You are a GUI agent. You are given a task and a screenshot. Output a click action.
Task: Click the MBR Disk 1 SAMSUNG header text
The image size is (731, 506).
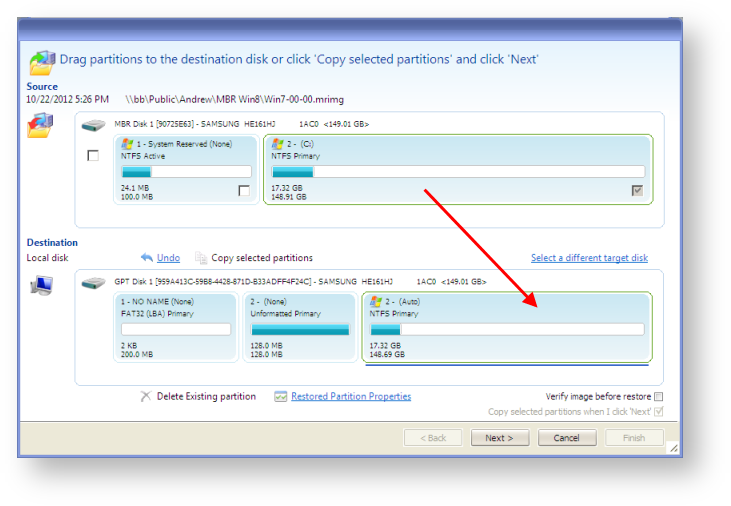(x=241, y=124)
